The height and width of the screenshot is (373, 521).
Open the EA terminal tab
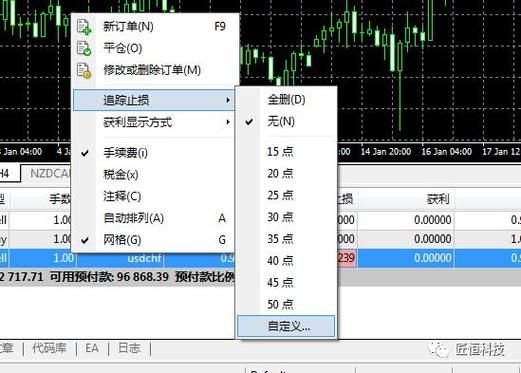click(92, 348)
